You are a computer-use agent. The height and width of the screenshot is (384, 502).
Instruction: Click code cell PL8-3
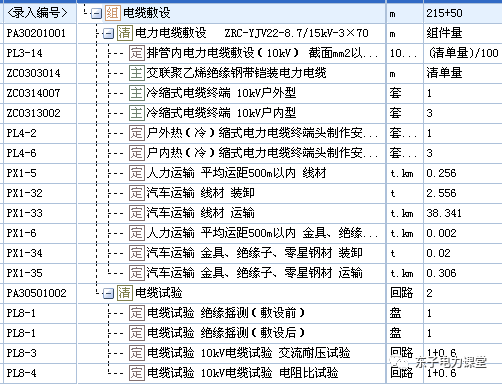point(40,353)
